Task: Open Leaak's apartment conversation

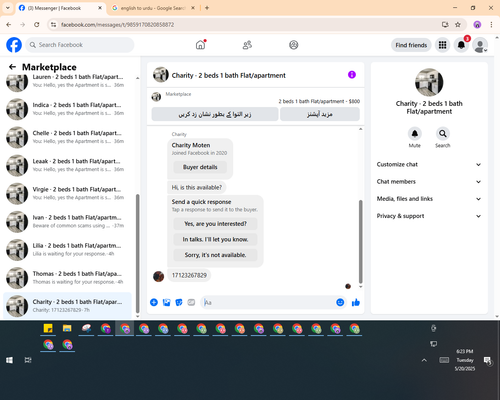Action: [68, 165]
